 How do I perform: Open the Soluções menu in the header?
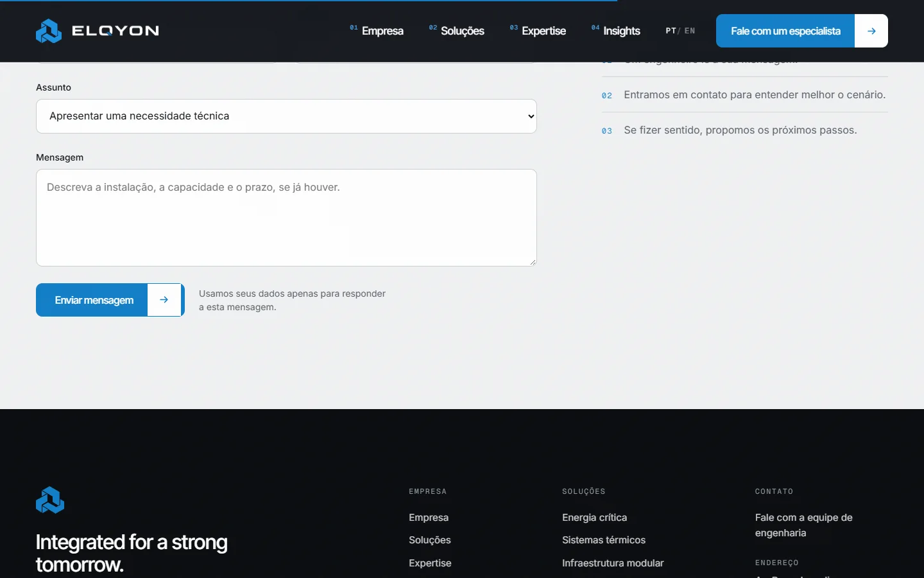point(457,31)
